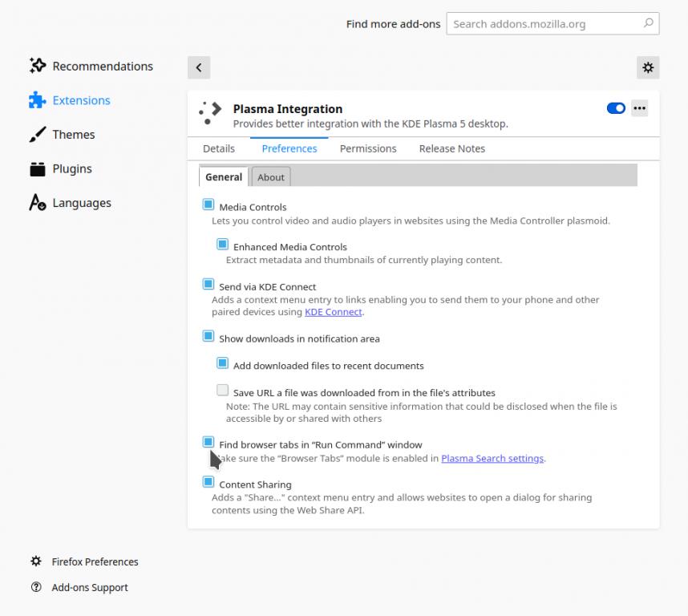Click the Add-ons Support help icon
Screen dimensions: 688x616
[36, 587]
